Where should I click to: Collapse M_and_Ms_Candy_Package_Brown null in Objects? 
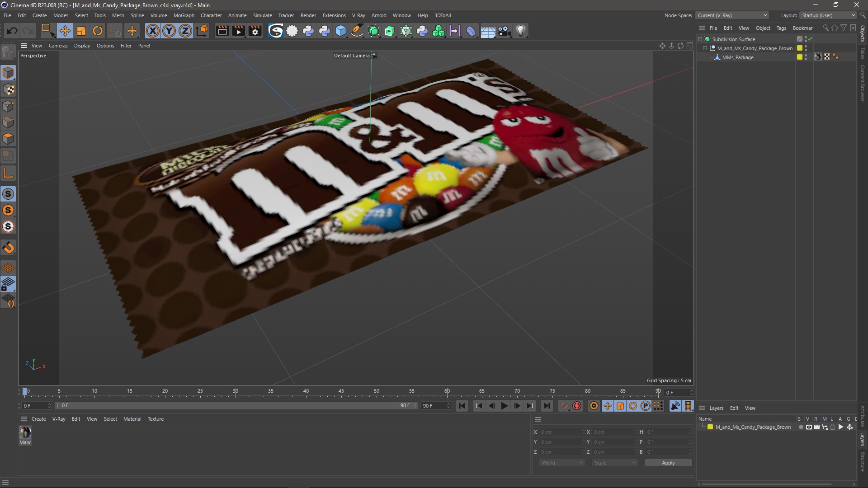[x=705, y=48]
